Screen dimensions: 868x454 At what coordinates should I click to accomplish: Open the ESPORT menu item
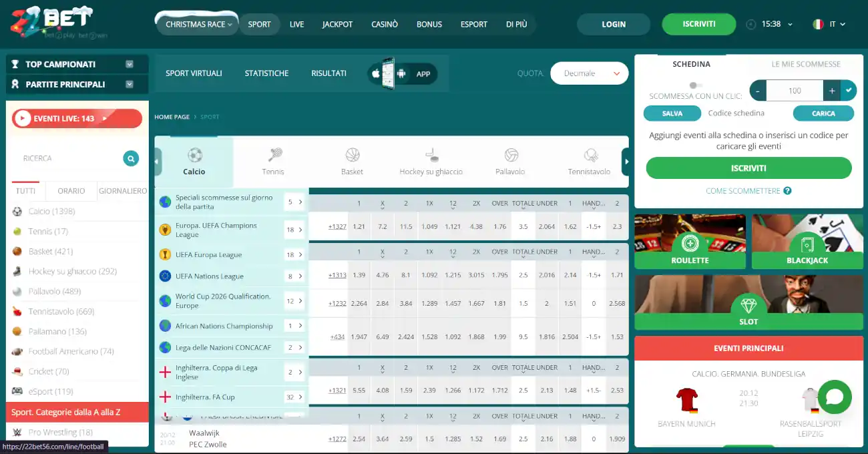coord(474,24)
